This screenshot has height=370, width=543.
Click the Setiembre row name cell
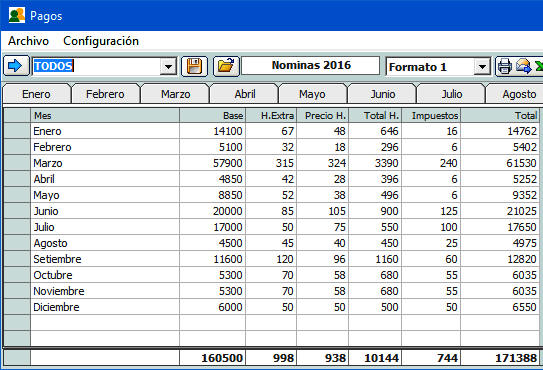105,259
